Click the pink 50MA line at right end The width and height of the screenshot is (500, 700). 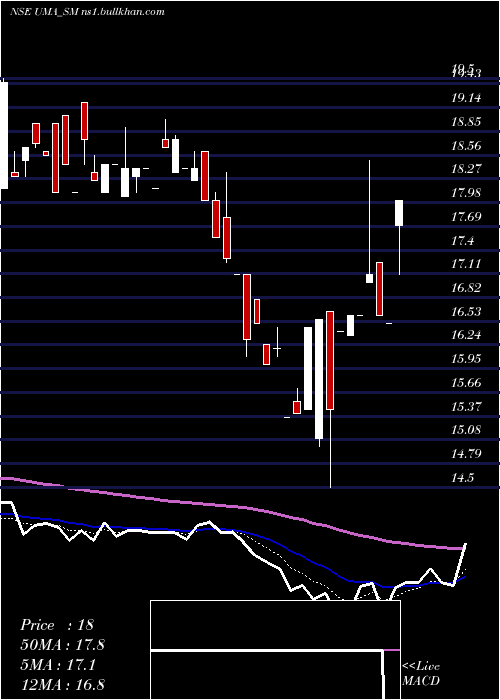coord(455,547)
